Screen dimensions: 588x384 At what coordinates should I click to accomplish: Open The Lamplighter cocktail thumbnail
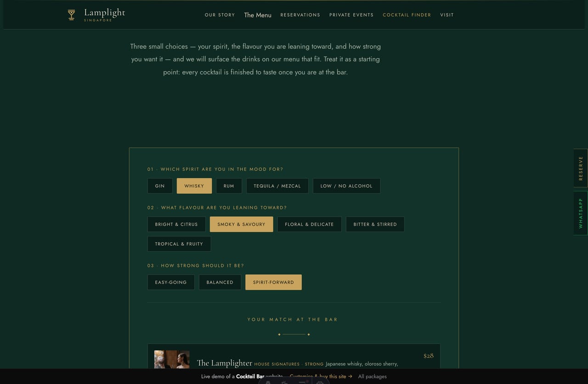click(172, 360)
